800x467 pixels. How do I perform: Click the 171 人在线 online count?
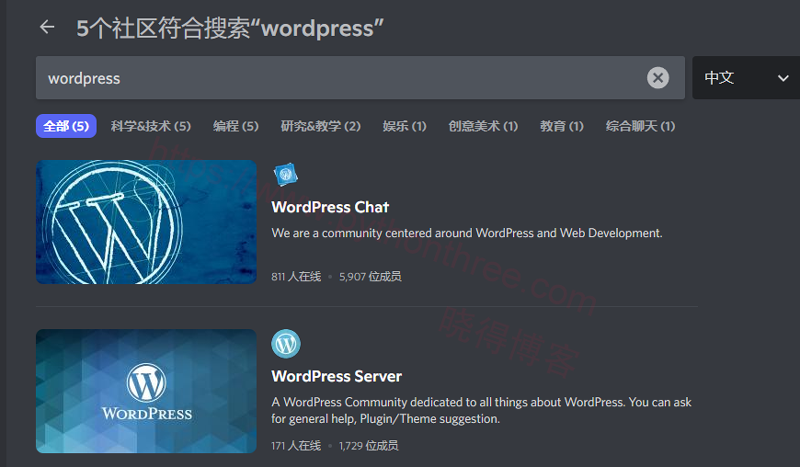pos(296,446)
